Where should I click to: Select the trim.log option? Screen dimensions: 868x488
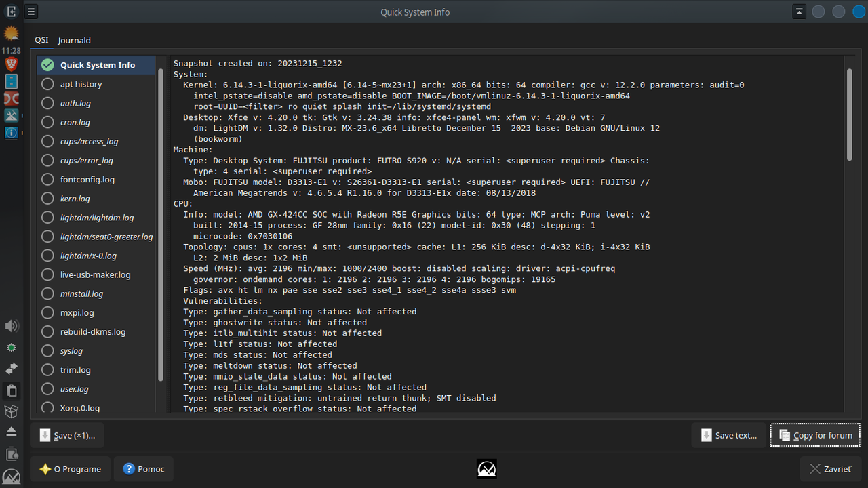96,370
